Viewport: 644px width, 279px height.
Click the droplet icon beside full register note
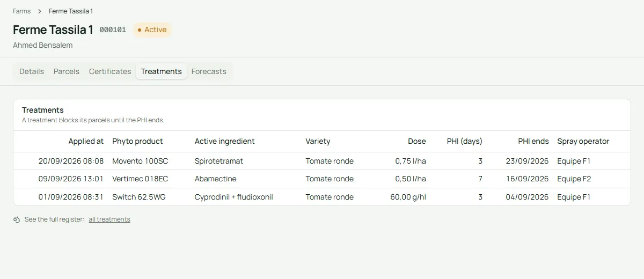tap(17, 219)
